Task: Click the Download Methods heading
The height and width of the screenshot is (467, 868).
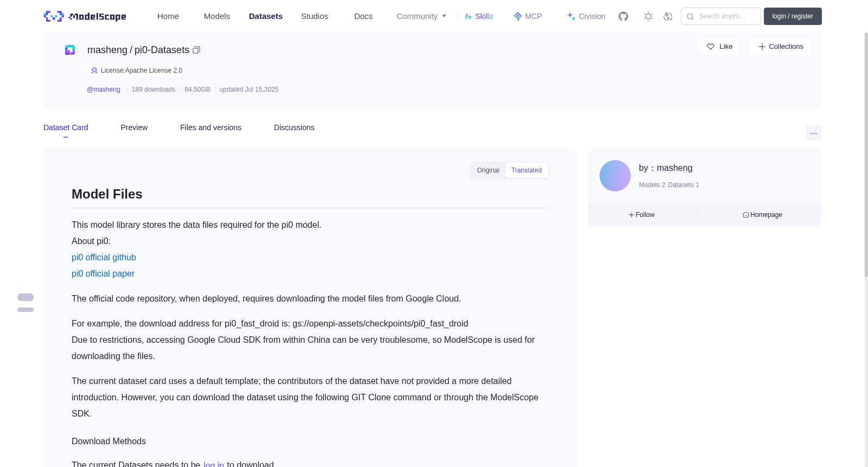Action: [108, 442]
